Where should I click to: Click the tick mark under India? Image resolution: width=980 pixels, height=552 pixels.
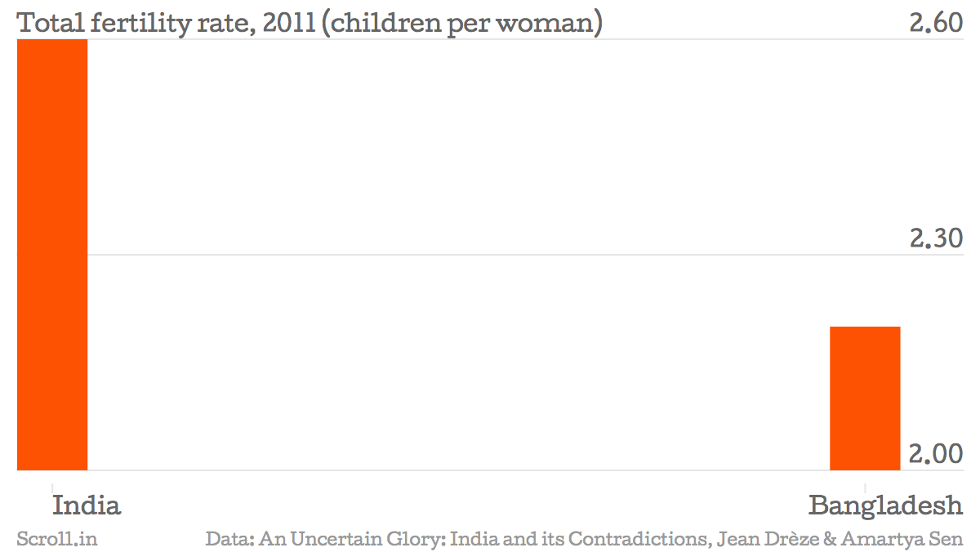point(52,475)
